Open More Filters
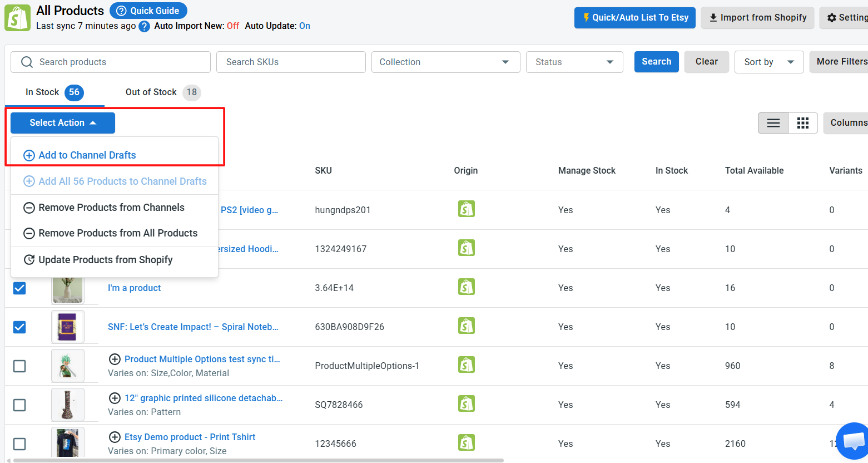The height and width of the screenshot is (463, 868). pyautogui.click(x=840, y=62)
